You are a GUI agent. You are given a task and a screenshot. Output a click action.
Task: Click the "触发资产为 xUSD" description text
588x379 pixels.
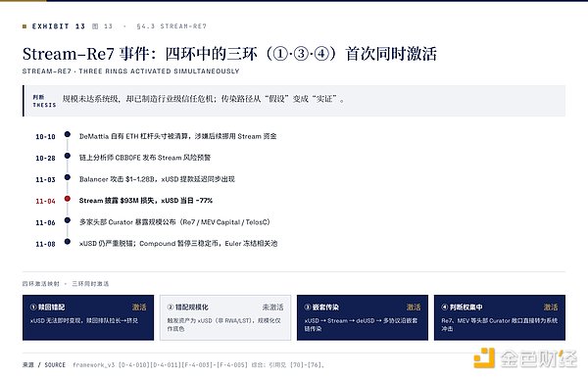coord(223,324)
